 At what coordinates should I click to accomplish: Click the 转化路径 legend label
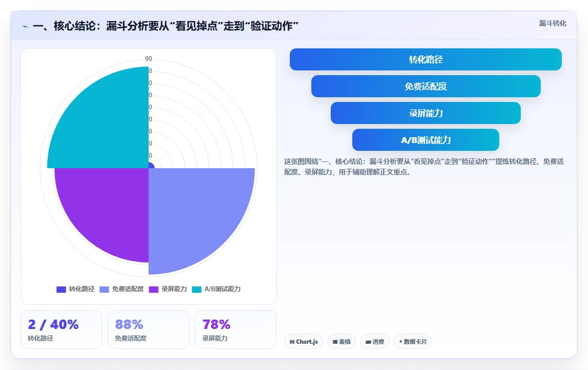click(82, 289)
